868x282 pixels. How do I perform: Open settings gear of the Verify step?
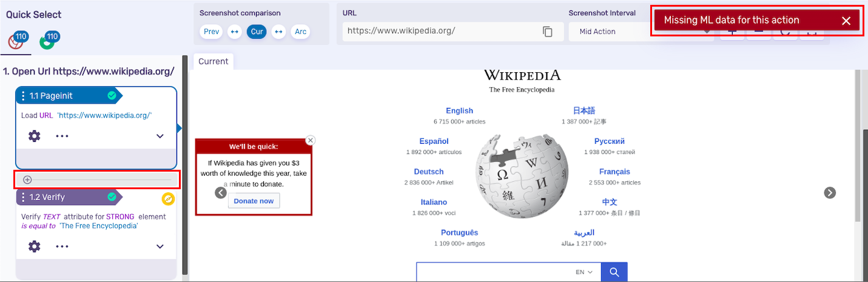coord(35,246)
